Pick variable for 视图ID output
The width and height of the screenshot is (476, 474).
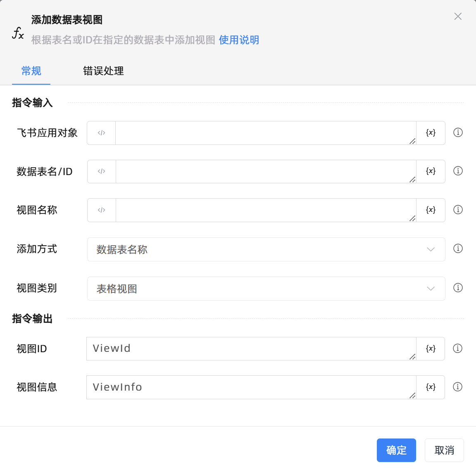tap(431, 349)
